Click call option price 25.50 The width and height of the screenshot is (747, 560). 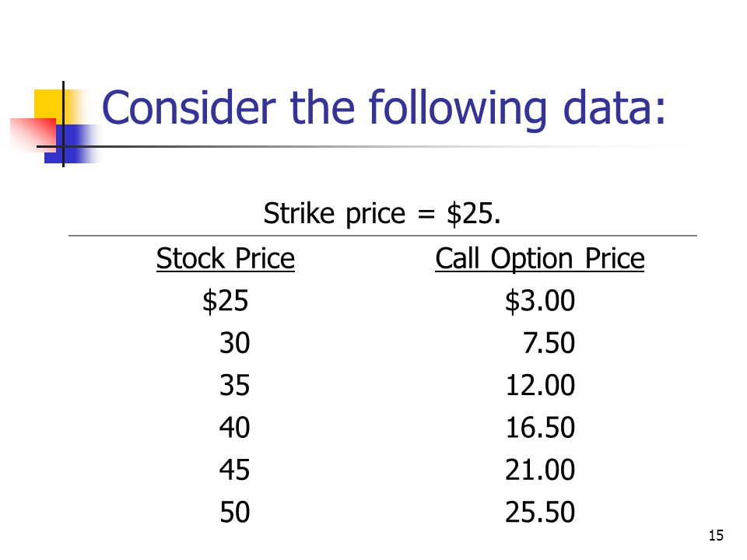coord(540,513)
